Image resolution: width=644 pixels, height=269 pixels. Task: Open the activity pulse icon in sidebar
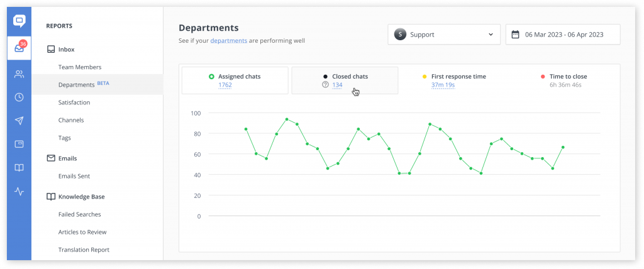[x=19, y=191]
